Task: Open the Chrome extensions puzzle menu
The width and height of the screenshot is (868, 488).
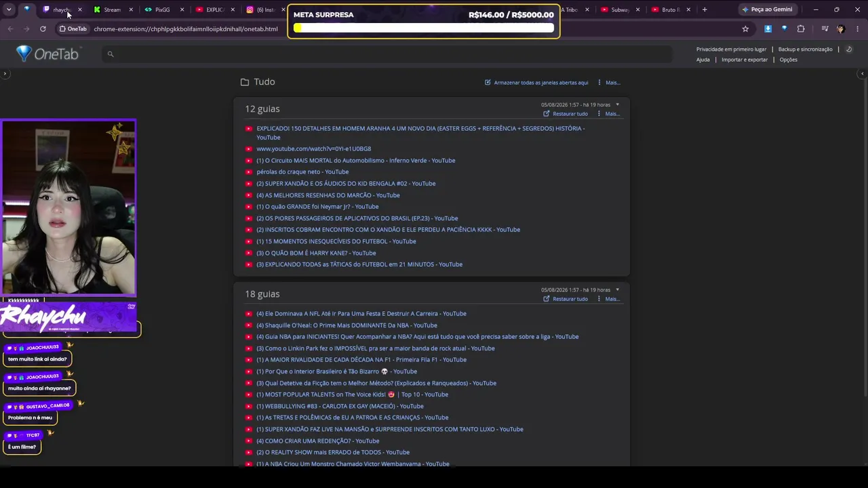Action: point(801,29)
